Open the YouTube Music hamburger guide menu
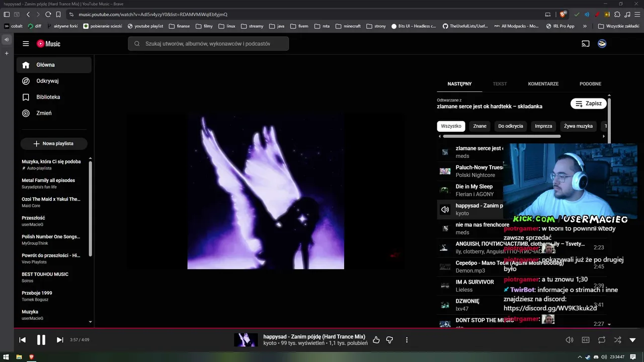 pyautogui.click(x=26, y=44)
